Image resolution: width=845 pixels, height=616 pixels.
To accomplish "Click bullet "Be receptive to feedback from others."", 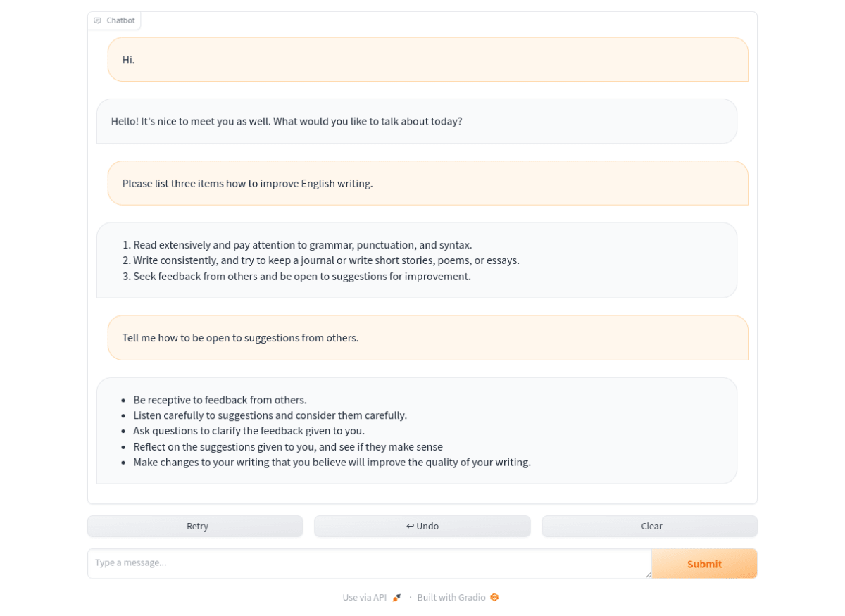I will [x=220, y=400].
